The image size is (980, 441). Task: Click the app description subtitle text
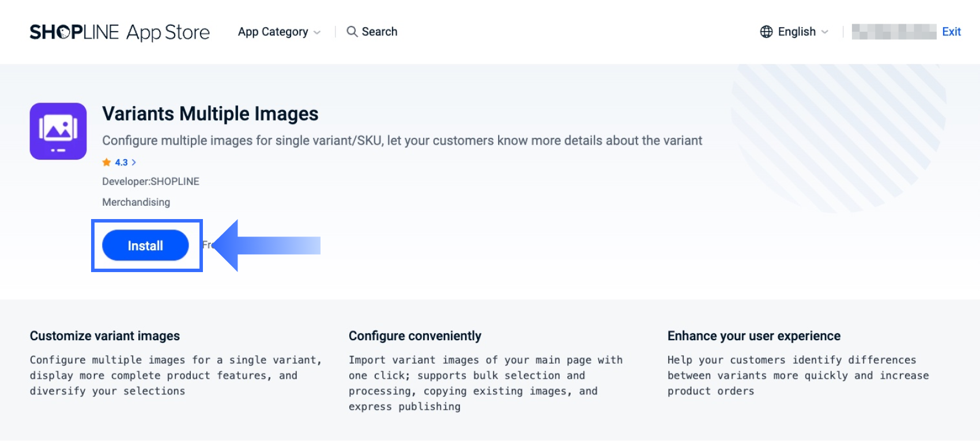point(402,141)
